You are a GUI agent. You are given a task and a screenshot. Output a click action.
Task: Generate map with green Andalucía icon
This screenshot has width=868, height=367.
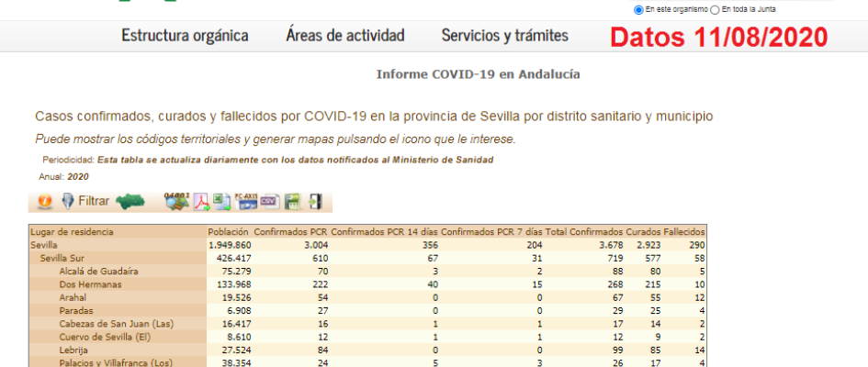130,202
